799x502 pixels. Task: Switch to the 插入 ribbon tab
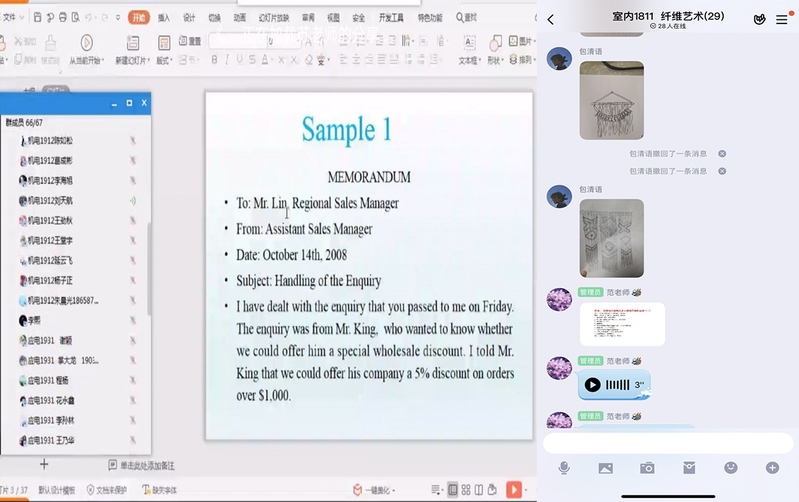pos(164,17)
